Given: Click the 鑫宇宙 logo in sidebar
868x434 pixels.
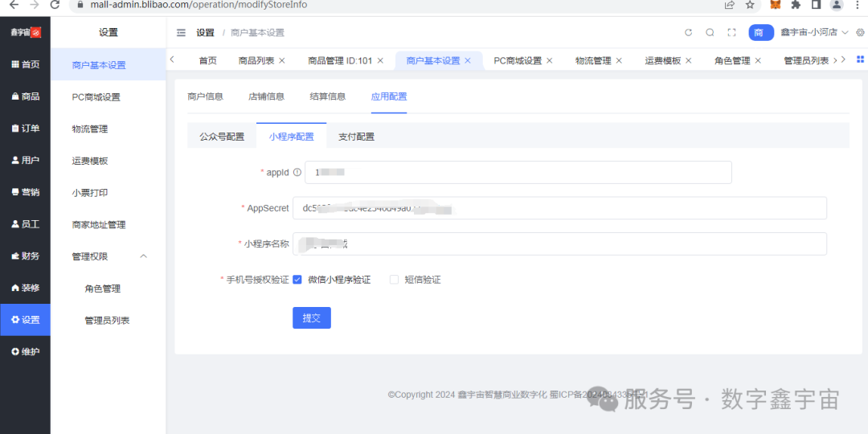Looking at the screenshot, I should point(26,32).
